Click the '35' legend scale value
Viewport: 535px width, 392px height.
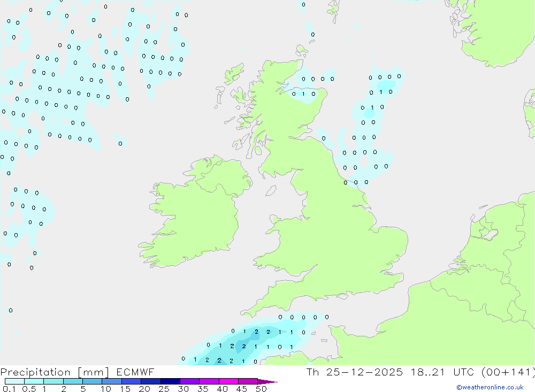click(203, 389)
